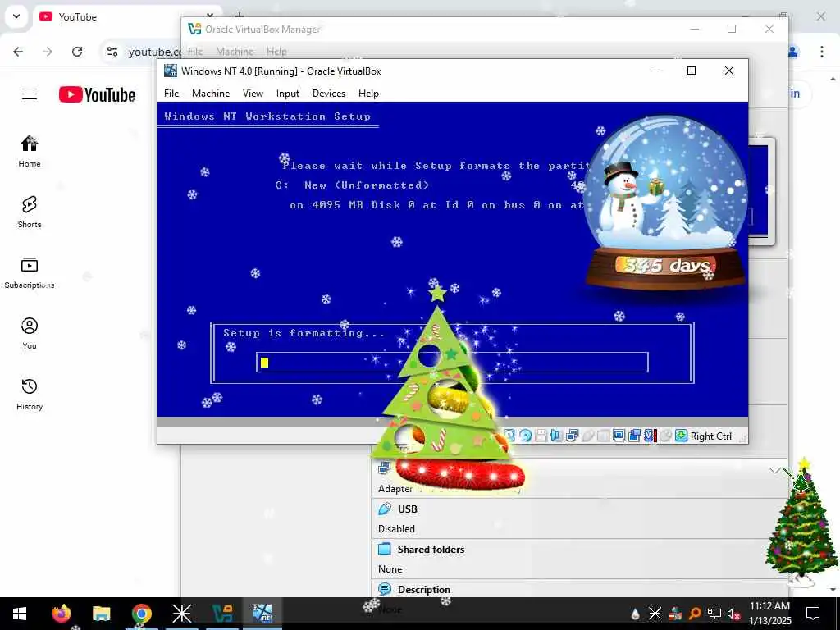Image resolution: width=840 pixels, height=630 pixels.
Task: Click the CPU virtualization 'V' status icon
Action: (649, 436)
